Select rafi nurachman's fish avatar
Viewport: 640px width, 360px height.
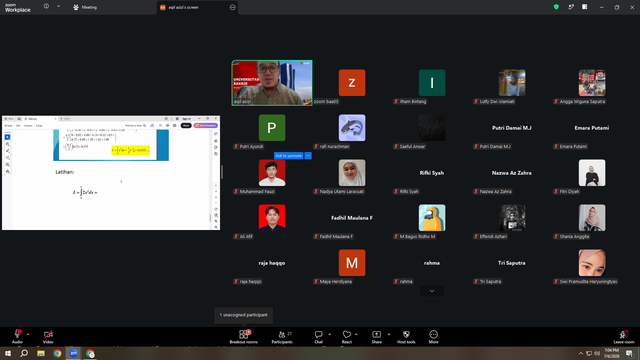(x=352, y=128)
